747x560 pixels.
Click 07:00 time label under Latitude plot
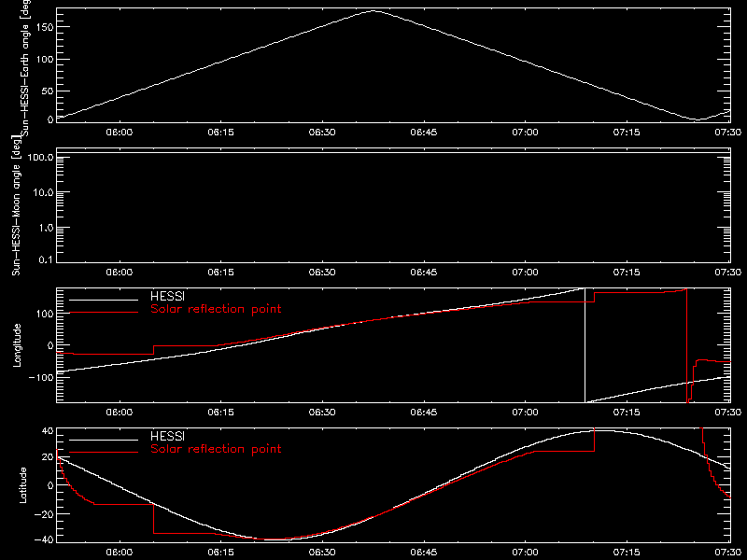pyautogui.click(x=525, y=553)
